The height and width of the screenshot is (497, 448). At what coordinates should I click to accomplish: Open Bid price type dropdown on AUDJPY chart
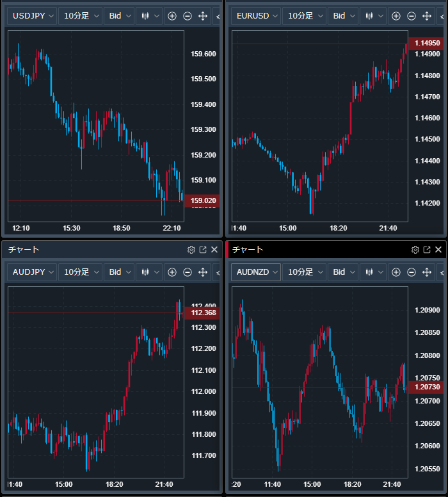[120, 272]
